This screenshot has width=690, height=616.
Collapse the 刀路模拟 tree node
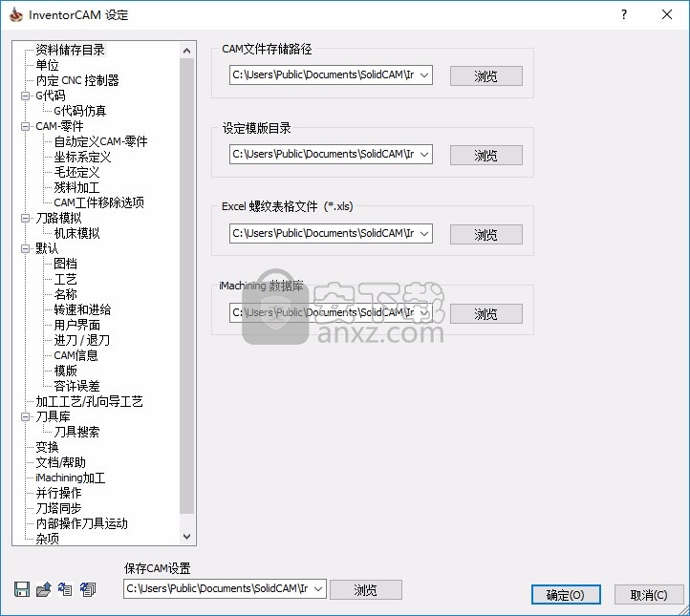pyautogui.click(x=26, y=218)
